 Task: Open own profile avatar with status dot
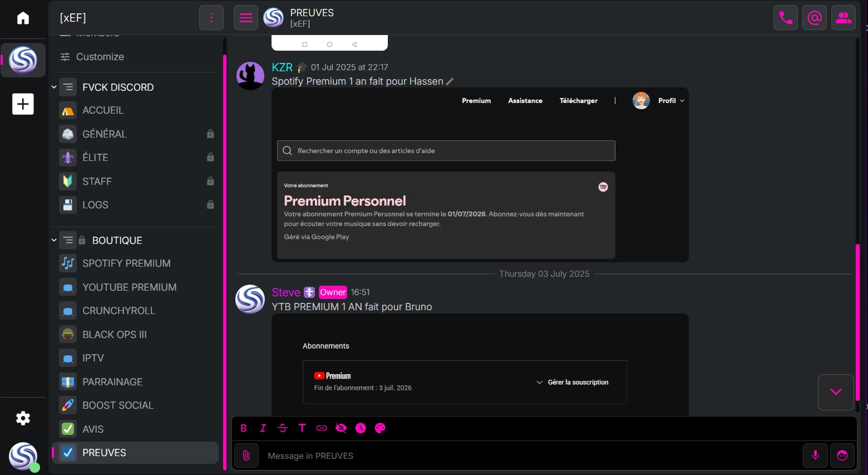coord(23,456)
